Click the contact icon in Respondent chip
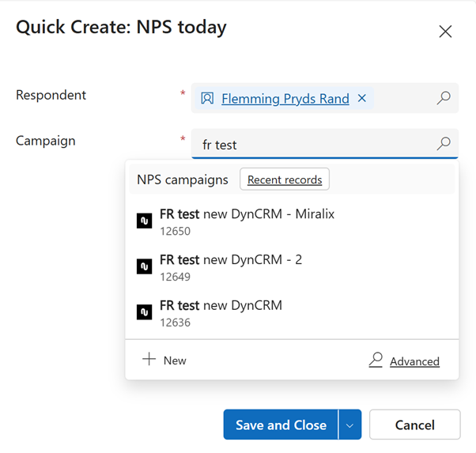 tap(207, 99)
